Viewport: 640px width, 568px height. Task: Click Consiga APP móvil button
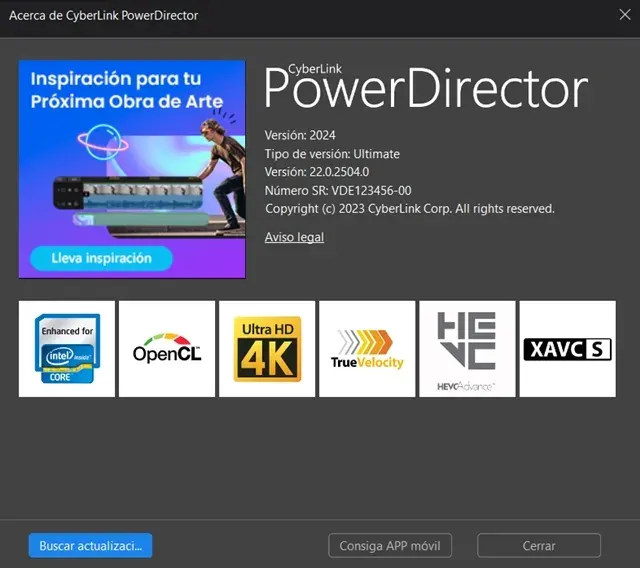(390, 546)
